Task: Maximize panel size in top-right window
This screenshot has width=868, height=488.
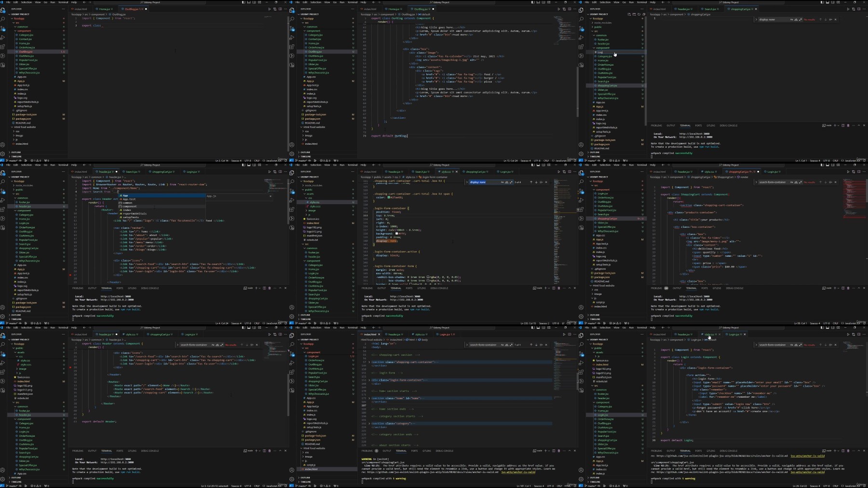Action: tap(858, 125)
